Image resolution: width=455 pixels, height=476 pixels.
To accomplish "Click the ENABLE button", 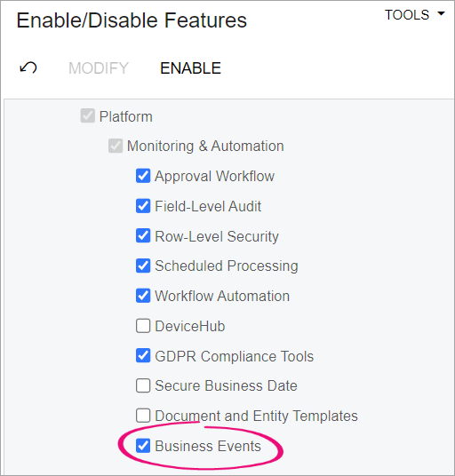I will coord(190,68).
